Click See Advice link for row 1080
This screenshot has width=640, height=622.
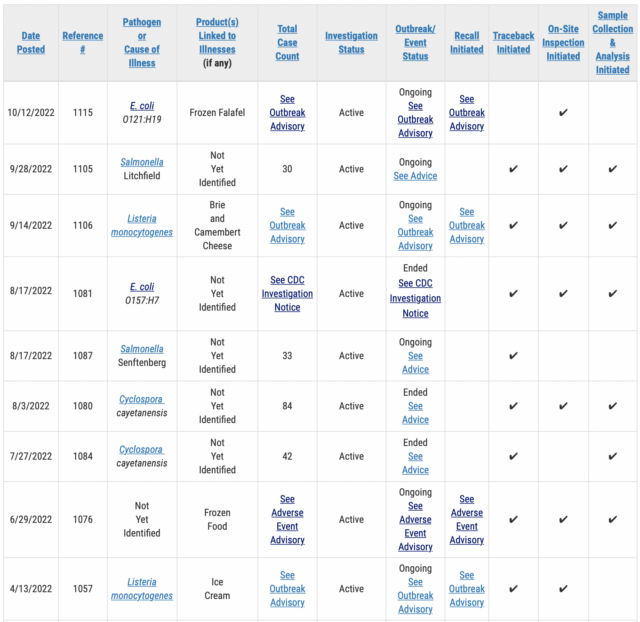[x=415, y=413]
